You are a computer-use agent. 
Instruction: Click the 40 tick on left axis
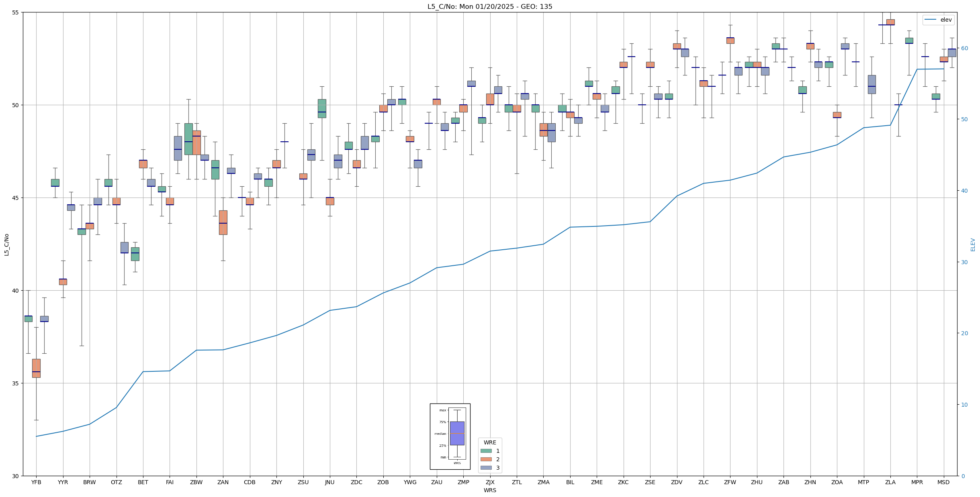[16, 291]
